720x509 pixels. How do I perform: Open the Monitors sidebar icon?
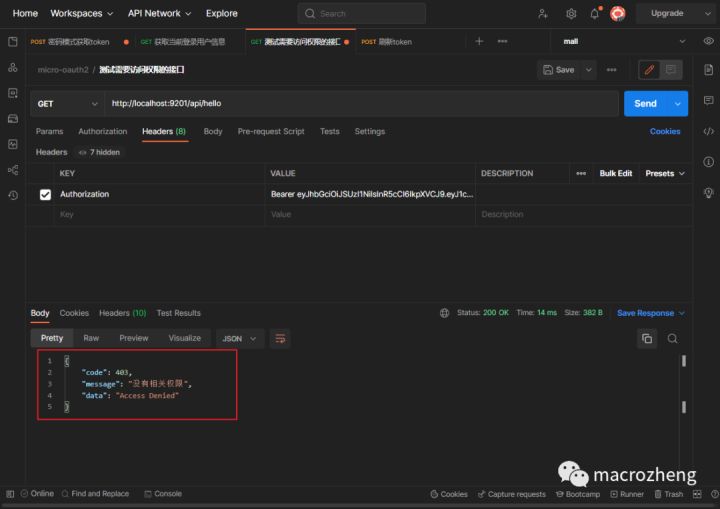[13, 144]
